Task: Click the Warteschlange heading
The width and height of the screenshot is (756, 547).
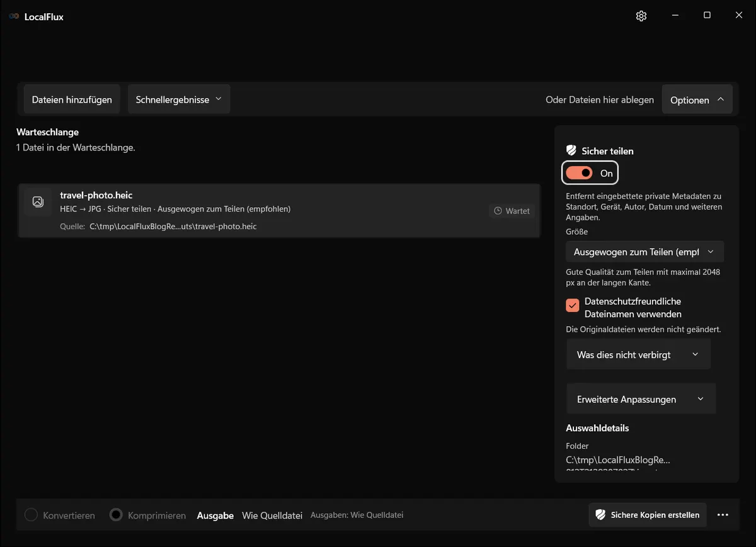Action: [48, 132]
